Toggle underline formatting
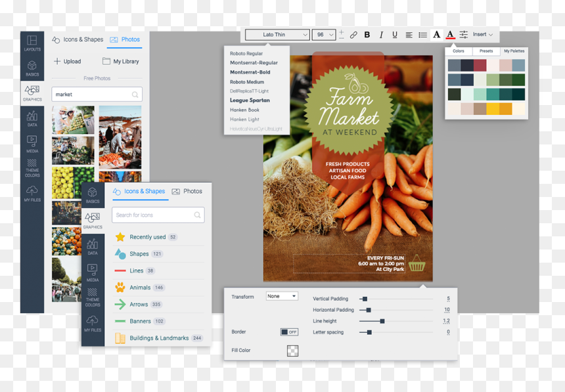The image size is (565, 392). tap(395, 35)
